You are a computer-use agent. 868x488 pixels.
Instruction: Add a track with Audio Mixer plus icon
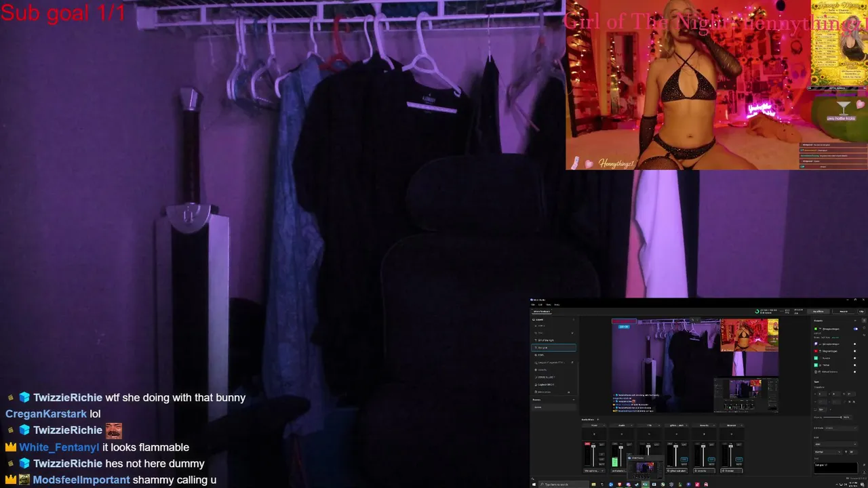pos(598,420)
